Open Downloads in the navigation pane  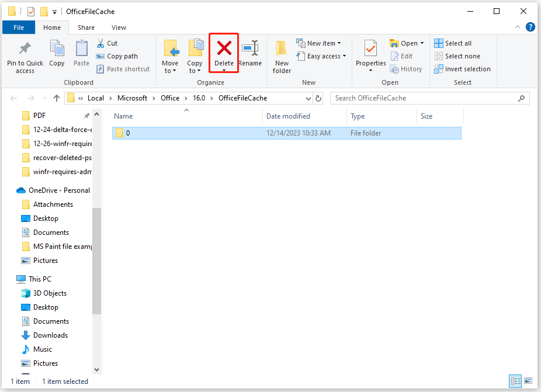pyautogui.click(x=44, y=335)
